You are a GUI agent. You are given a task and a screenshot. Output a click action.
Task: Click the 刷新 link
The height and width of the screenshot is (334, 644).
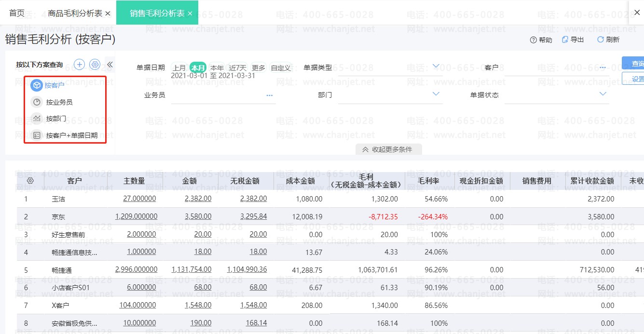point(613,40)
